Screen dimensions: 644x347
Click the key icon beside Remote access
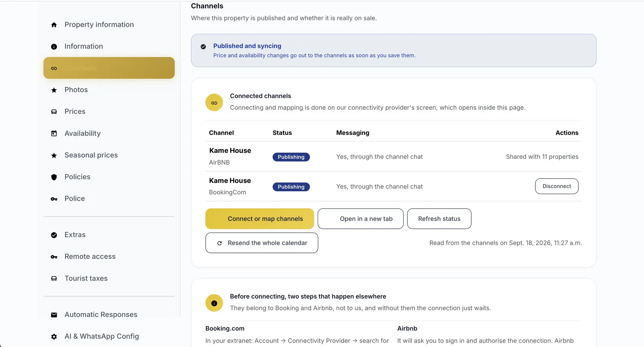pos(54,257)
